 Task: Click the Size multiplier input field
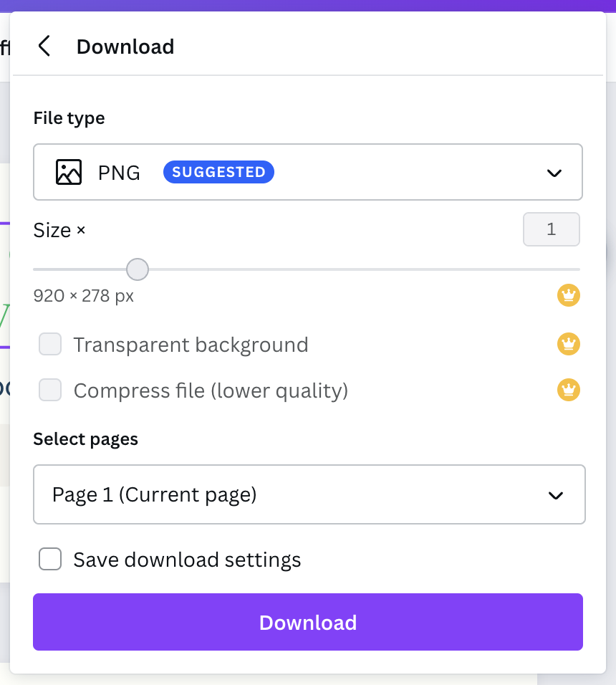click(x=551, y=230)
